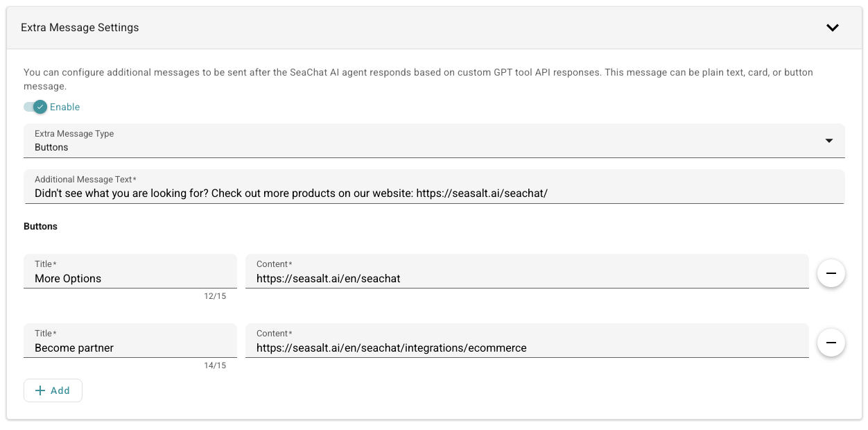Remove the More Options button row

pyautogui.click(x=831, y=274)
